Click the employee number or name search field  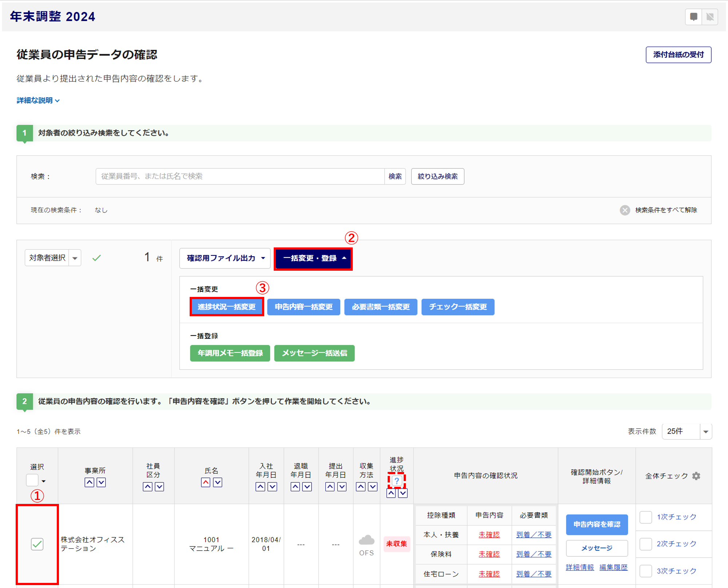[x=240, y=176]
